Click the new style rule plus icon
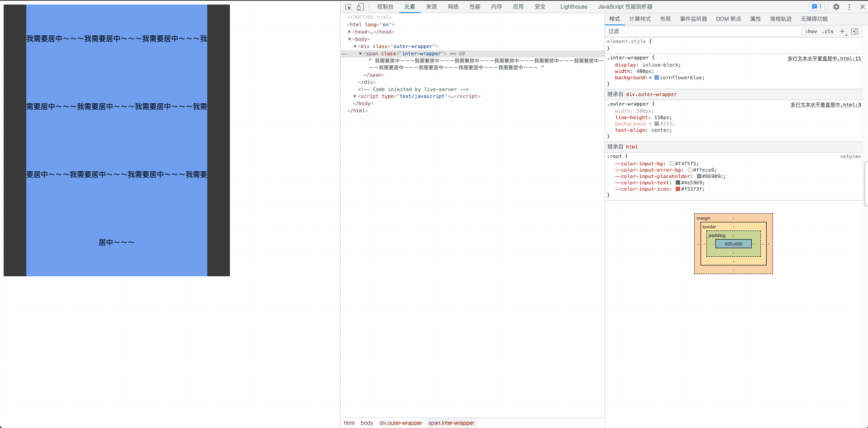The image size is (868, 428). coord(842,31)
